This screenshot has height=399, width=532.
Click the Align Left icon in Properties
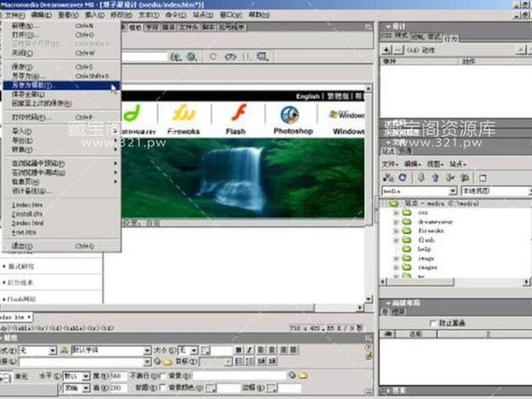point(261,350)
